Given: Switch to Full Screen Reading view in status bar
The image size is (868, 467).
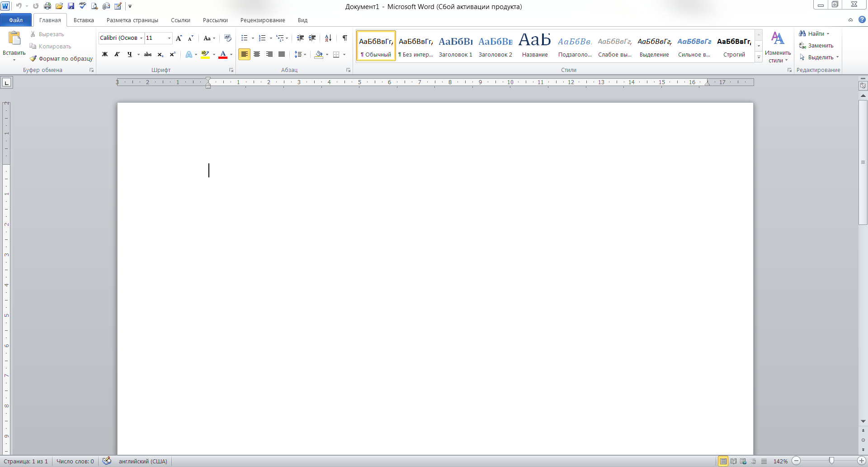Looking at the screenshot, I should click(x=733, y=461).
